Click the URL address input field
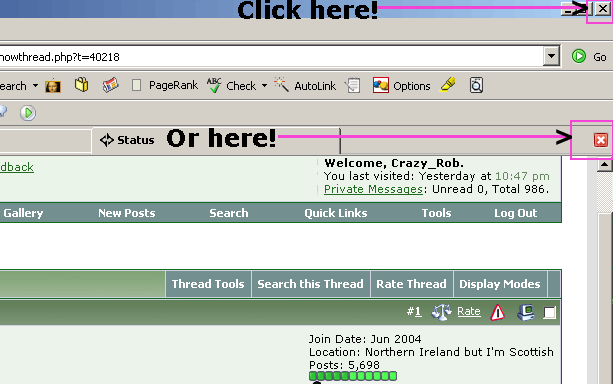Viewport: 613px width, 384px height. coord(271,57)
